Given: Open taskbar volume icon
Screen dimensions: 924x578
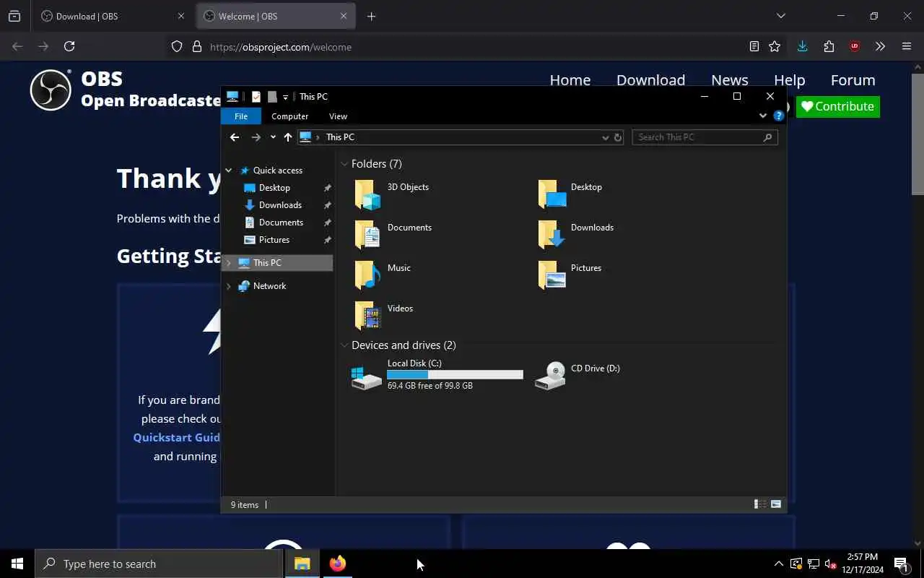Looking at the screenshot, I should click(830, 564).
